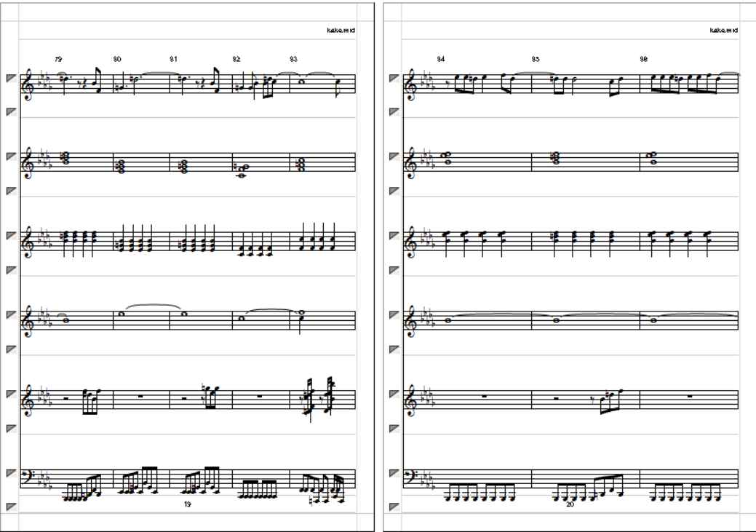Image resolution: width=756 pixels, height=532 pixels.
Task: Select the bass clef on the right page
Action: coord(410,475)
